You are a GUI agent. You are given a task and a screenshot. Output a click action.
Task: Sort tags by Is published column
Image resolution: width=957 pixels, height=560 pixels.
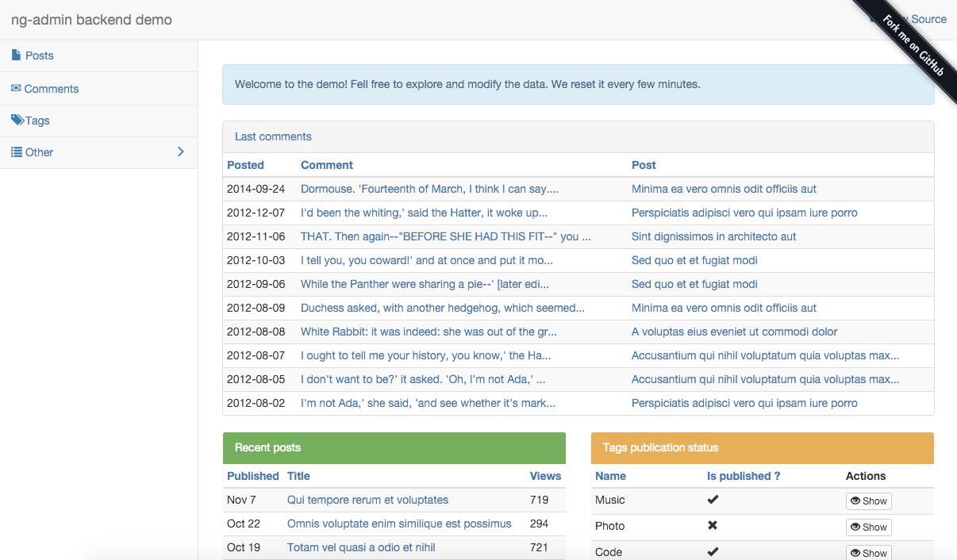coord(743,476)
